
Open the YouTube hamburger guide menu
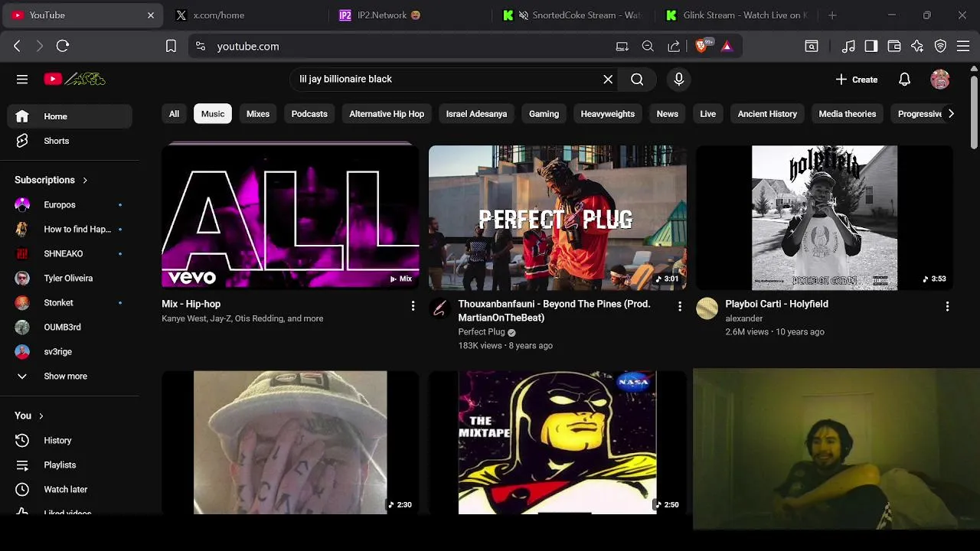coord(22,79)
